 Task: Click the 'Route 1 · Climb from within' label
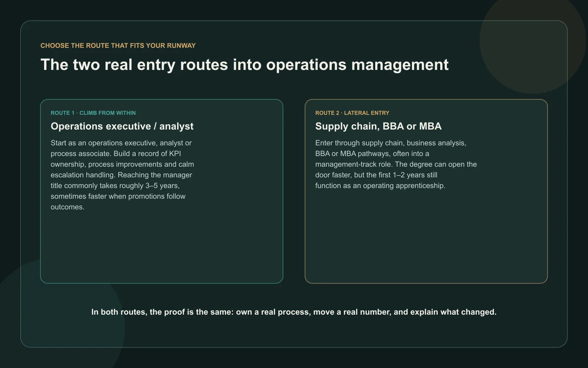coord(93,113)
